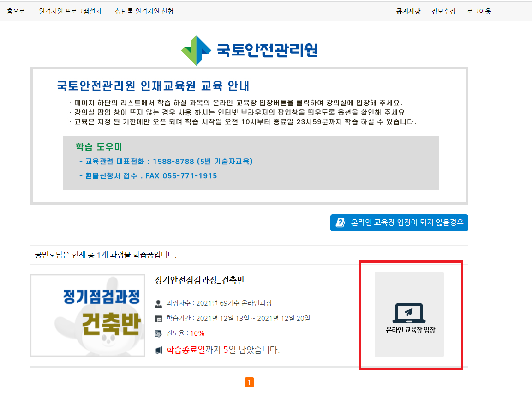Image resolution: width=532 pixels, height=399 pixels.
Task: Click 홈으로 in the top bar
Action: coord(15,11)
